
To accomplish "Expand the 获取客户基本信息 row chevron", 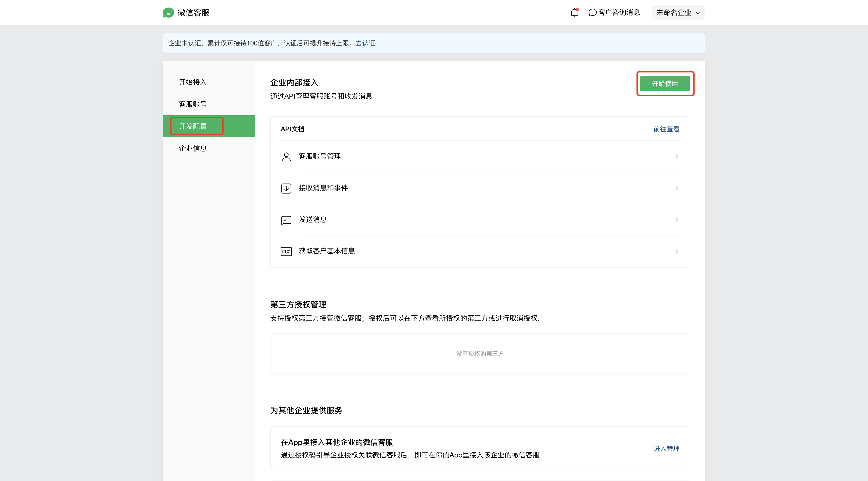I will (x=677, y=251).
